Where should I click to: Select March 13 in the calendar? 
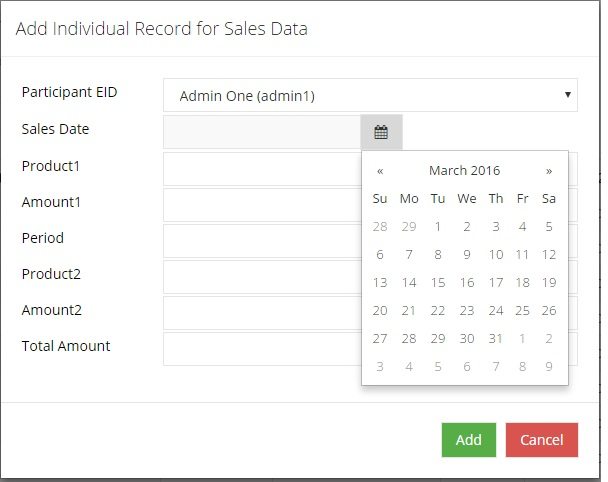380,283
